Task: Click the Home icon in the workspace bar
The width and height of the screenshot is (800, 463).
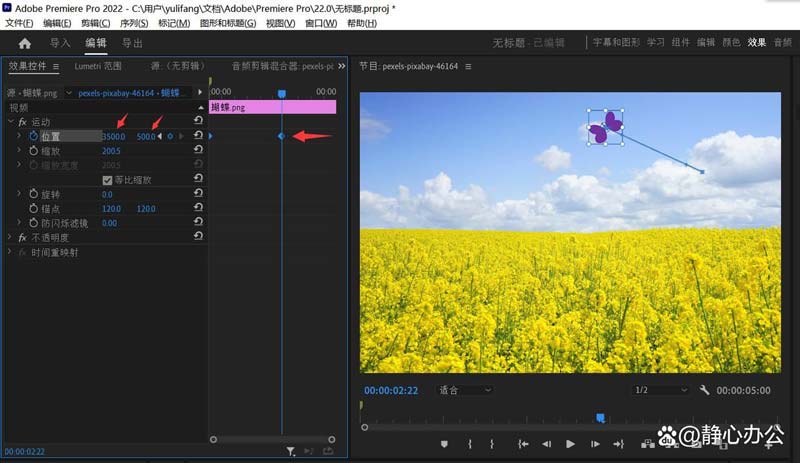Action: click(25, 43)
